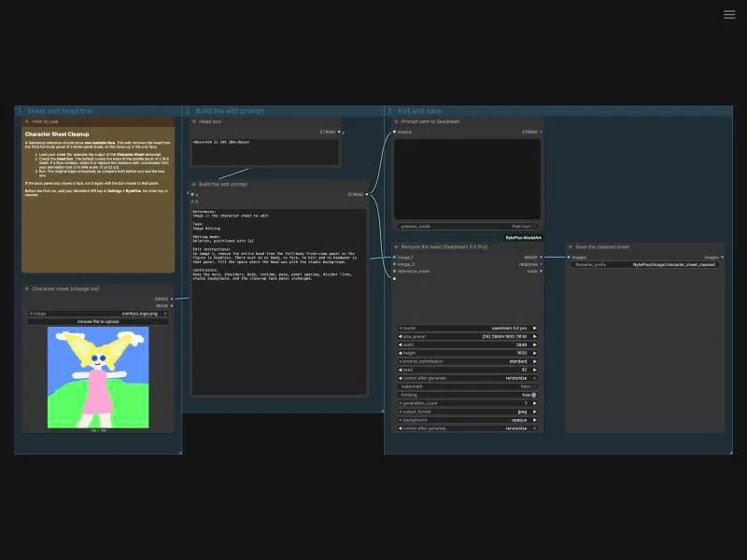747x560 pixels.
Task: Increase the seed value with right arrow
Action: (x=534, y=370)
